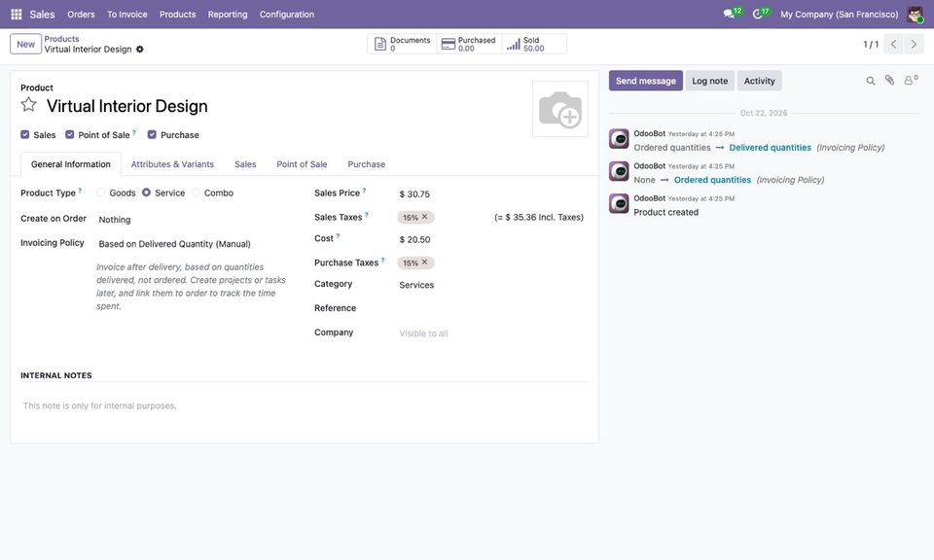934x560 pixels.
Task: Open the apps grid menu icon
Action: 17,15
